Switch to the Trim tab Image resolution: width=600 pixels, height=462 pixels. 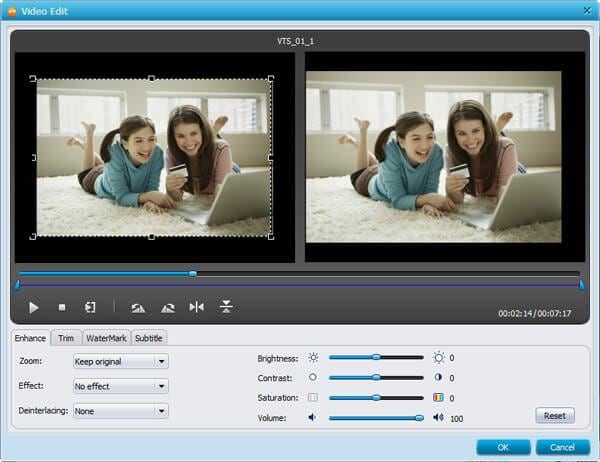[x=66, y=338]
